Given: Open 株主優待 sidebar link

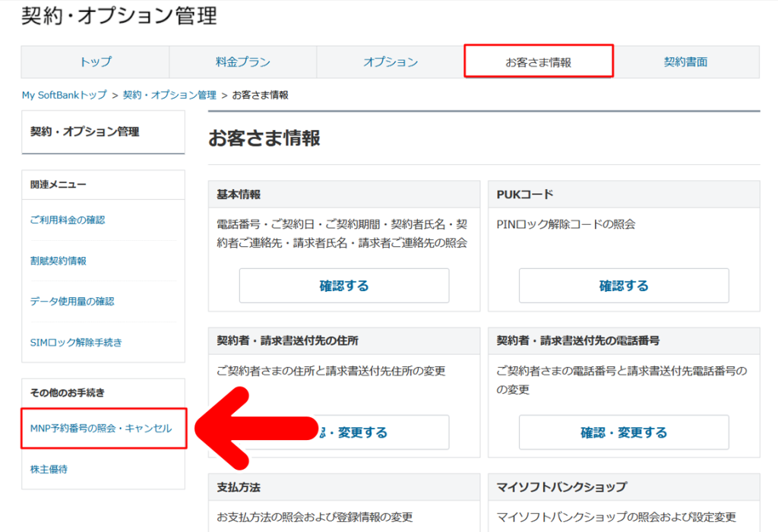Looking at the screenshot, I should pyautogui.click(x=49, y=469).
